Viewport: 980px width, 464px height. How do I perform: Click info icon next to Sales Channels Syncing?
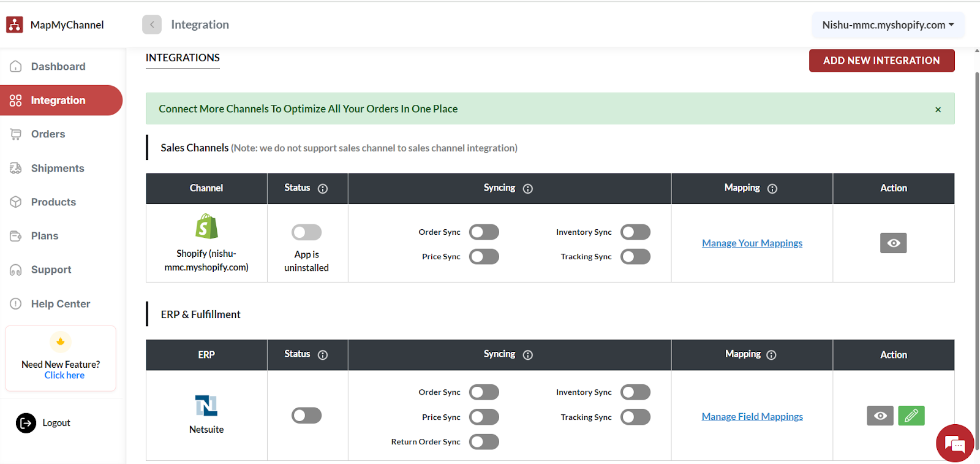click(527, 189)
